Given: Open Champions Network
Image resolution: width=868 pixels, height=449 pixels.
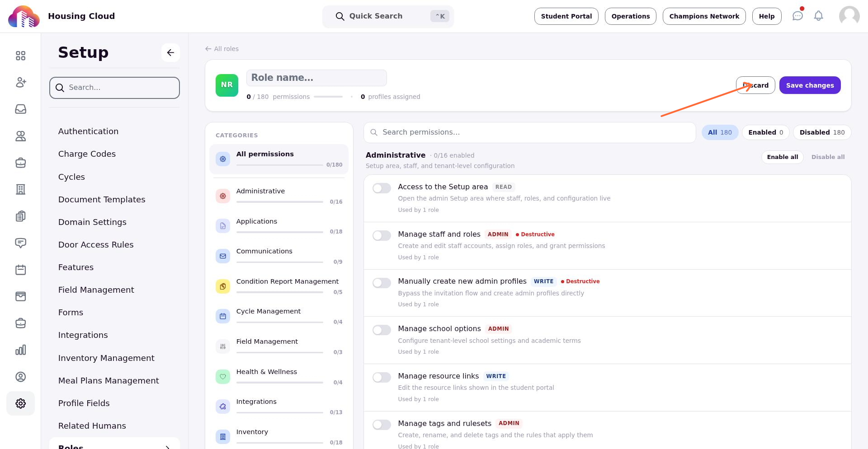Looking at the screenshot, I should (x=704, y=16).
